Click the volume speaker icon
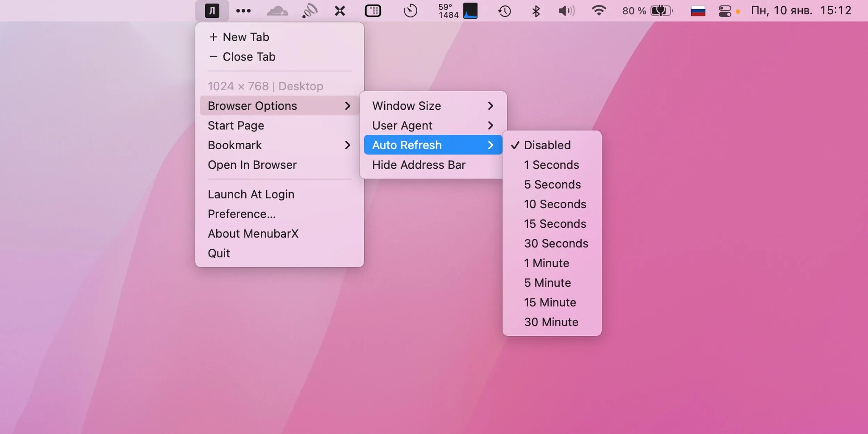The width and height of the screenshot is (868, 434). [x=566, y=11]
